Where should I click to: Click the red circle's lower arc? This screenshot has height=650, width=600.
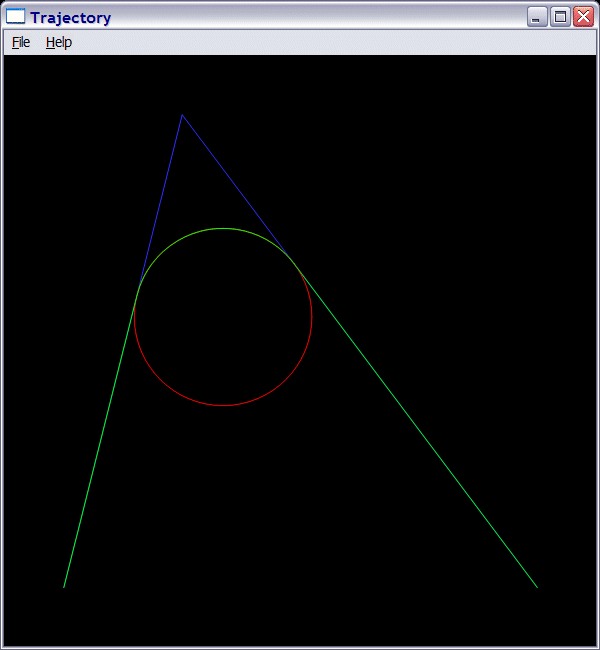(x=223, y=405)
